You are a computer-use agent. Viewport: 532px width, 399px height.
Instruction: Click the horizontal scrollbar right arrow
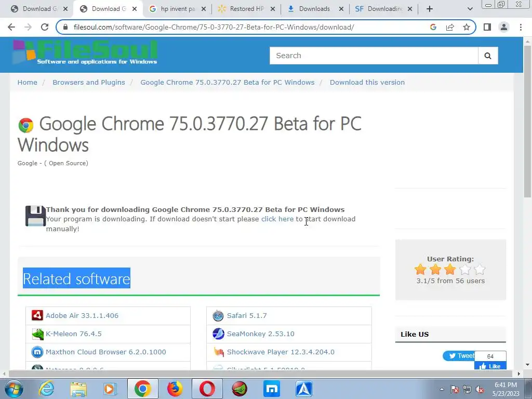click(x=519, y=374)
